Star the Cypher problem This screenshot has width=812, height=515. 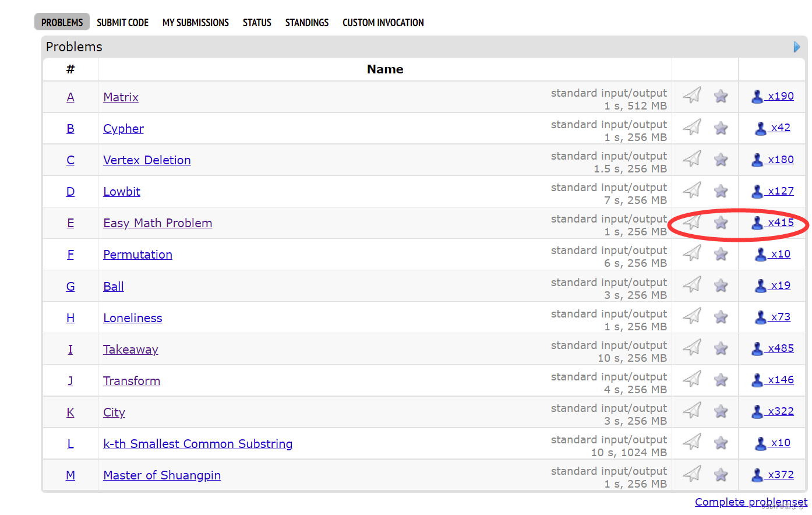pos(721,128)
